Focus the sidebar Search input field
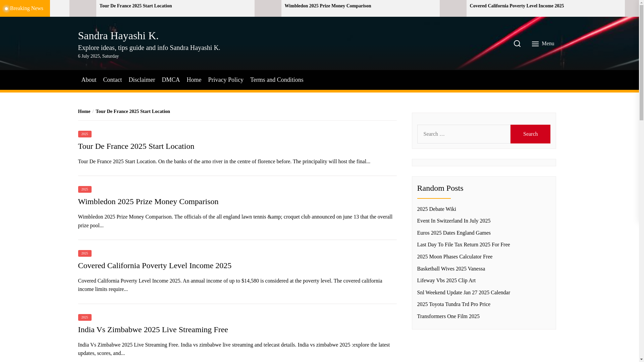Screen dimensions: 644x362 pyautogui.click(x=464, y=134)
